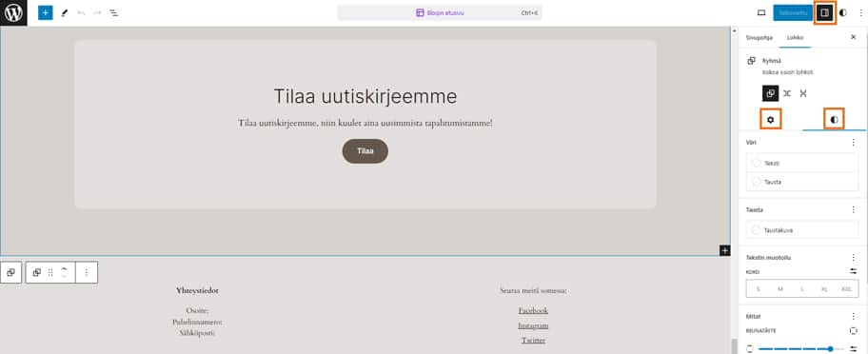Choose font size XL
Viewport: 868px width, 354px height.
824,289
